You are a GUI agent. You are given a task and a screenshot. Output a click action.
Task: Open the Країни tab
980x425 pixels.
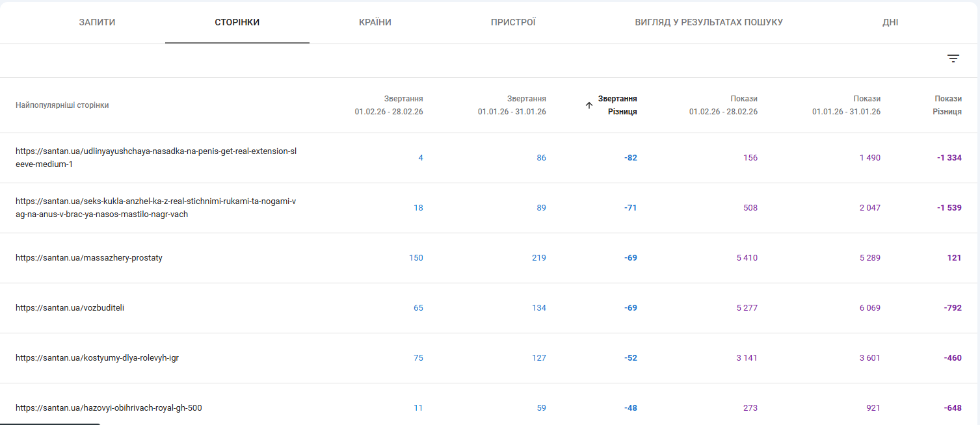tap(375, 22)
